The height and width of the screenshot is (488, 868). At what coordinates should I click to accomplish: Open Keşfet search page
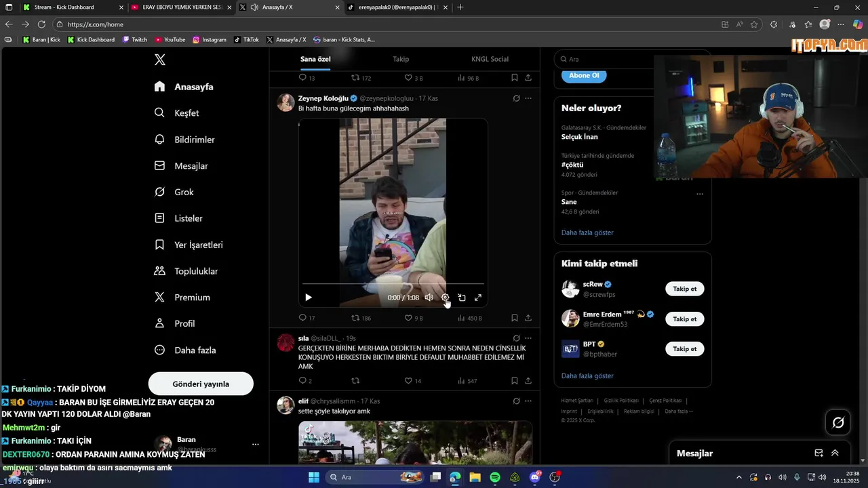coord(176,113)
